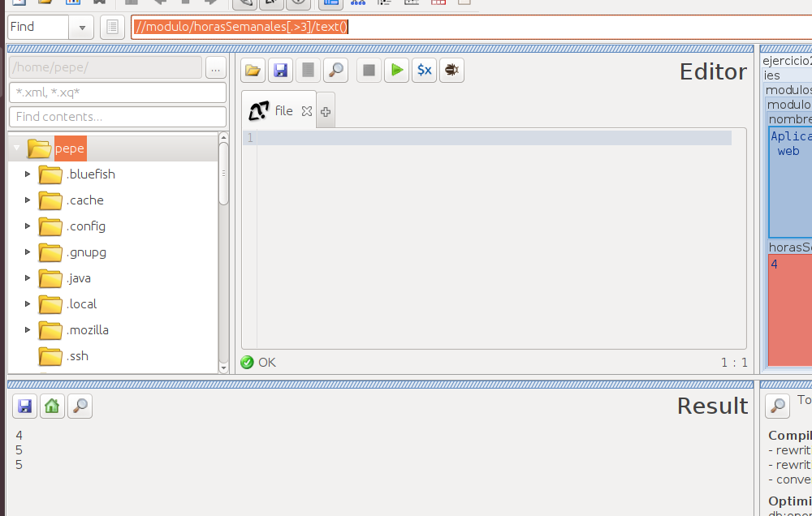Click the scroll-up arrow of project tree
This screenshot has width=812, height=516.
click(x=224, y=137)
